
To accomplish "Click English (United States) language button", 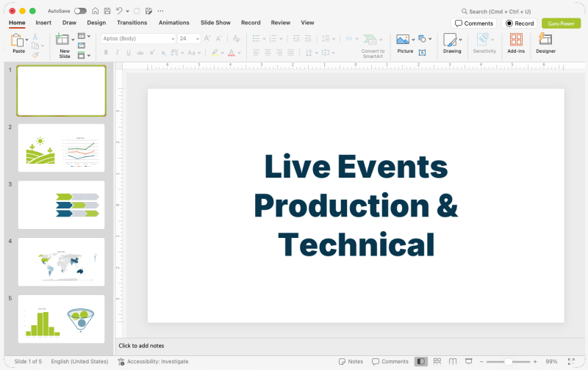I will [x=79, y=361].
